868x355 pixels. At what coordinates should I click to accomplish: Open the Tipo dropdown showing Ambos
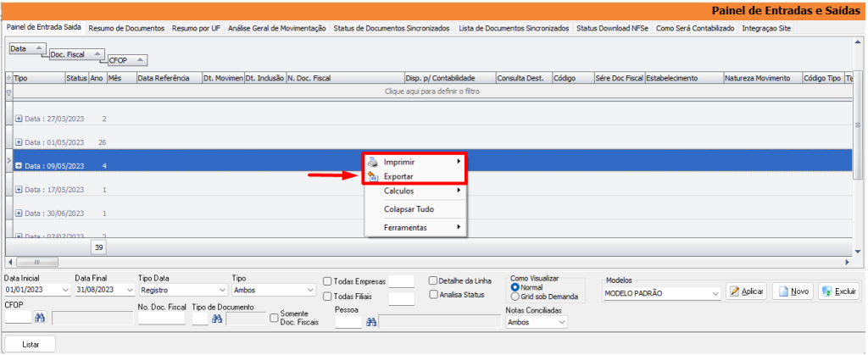pyautogui.click(x=310, y=290)
